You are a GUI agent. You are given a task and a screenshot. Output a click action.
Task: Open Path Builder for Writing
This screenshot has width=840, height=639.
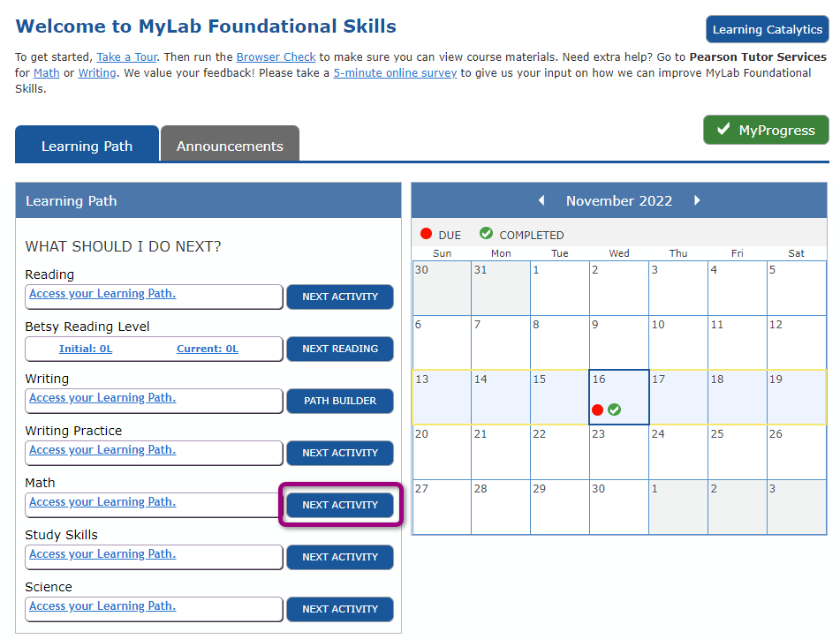pyautogui.click(x=340, y=401)
